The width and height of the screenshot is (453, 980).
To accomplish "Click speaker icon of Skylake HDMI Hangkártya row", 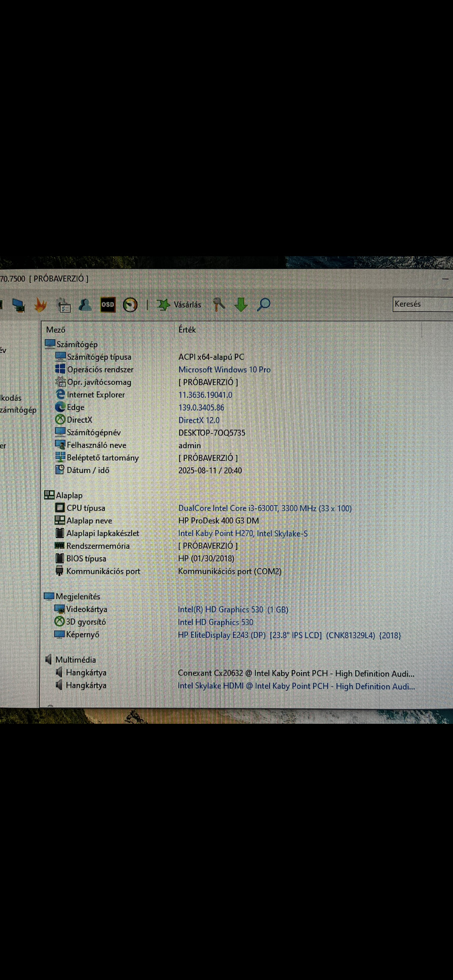I will 59,685.
